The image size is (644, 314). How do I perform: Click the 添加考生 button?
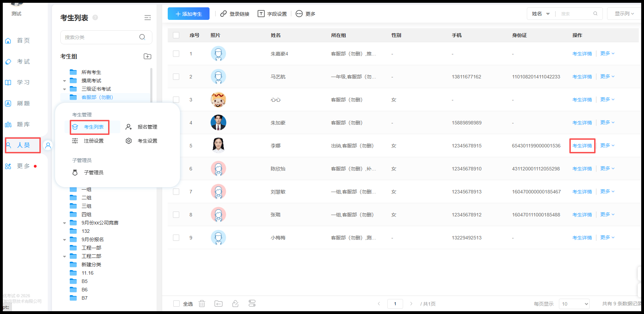click(x=189, y=14)
